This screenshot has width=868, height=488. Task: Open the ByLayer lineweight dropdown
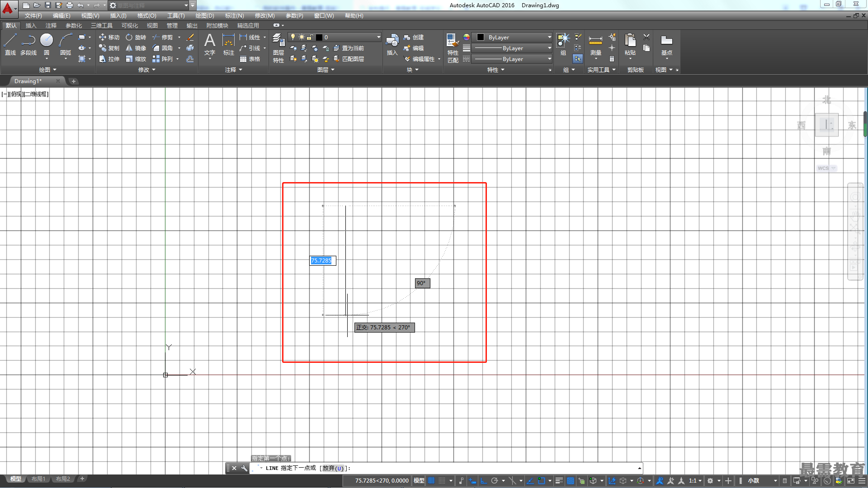pos(549,48)
